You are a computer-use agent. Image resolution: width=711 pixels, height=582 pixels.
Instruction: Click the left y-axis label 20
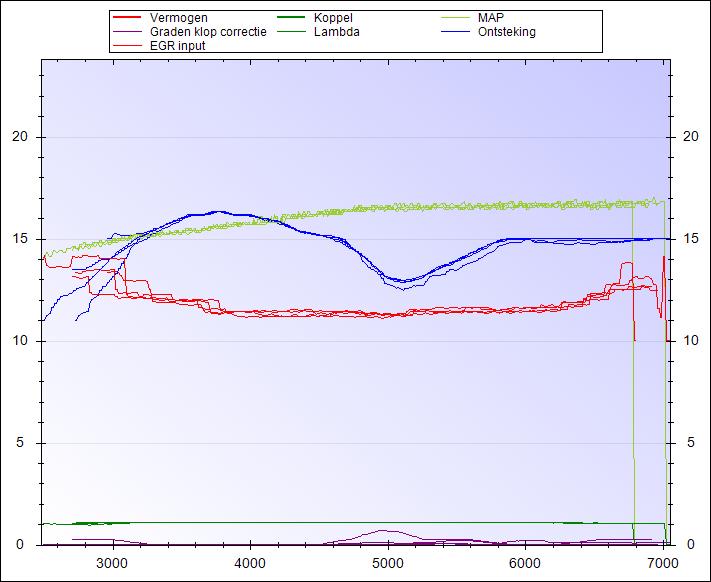[x=20, y=136]
